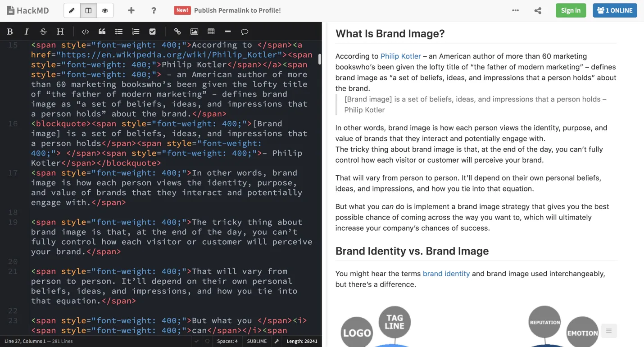Add a comment with the speech bubble icon
644x347 pixels.
click(245, 32)
